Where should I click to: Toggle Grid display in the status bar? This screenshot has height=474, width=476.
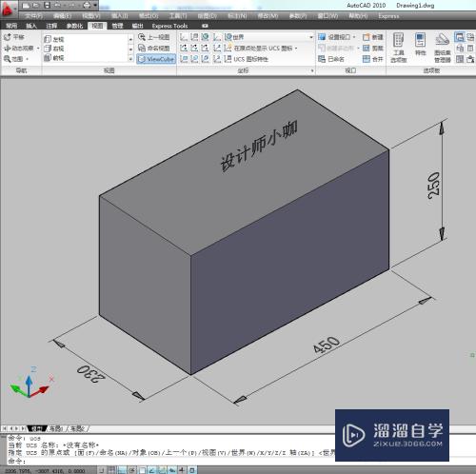112,470
